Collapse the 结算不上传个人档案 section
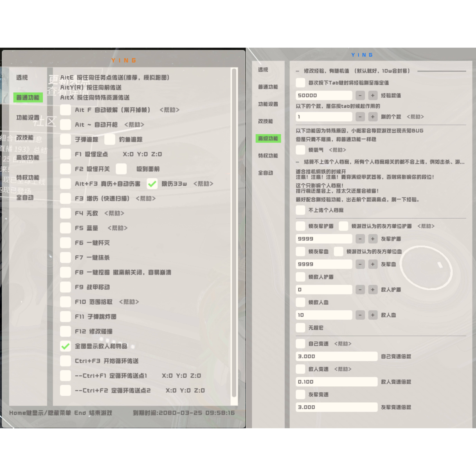The image size is (476, 476). tap(297, 162)
